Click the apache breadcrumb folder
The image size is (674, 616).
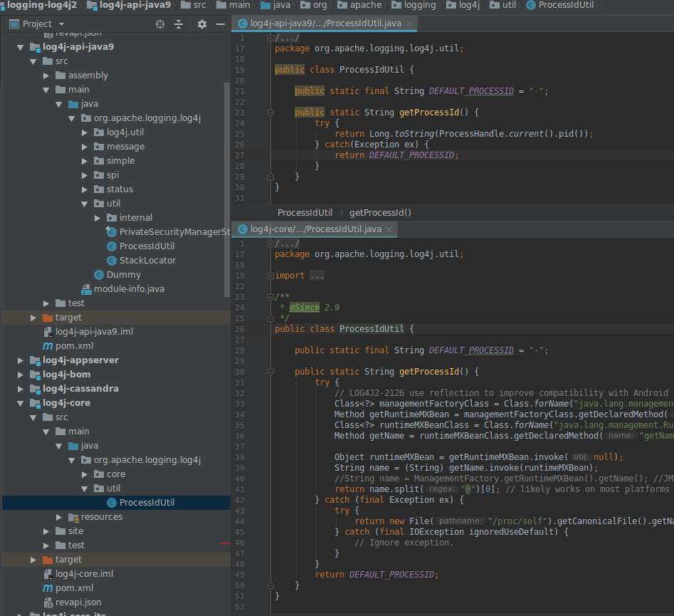pyautogui.click(x=360, y=5)
